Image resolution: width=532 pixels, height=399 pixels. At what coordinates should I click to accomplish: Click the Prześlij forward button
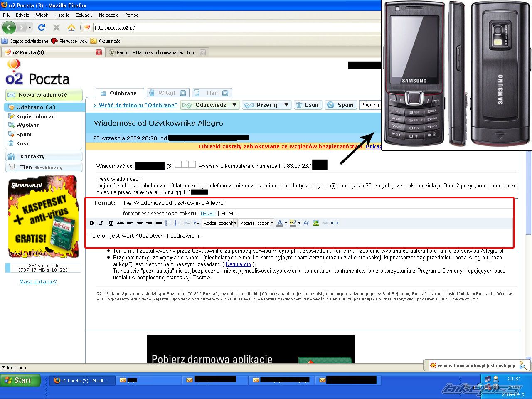pos(262,105)
